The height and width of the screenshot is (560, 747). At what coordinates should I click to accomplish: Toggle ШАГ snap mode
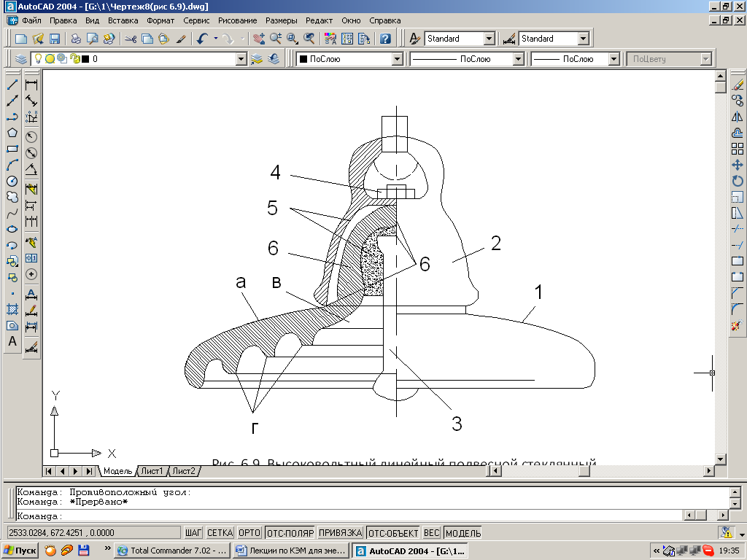click(193, 533)
